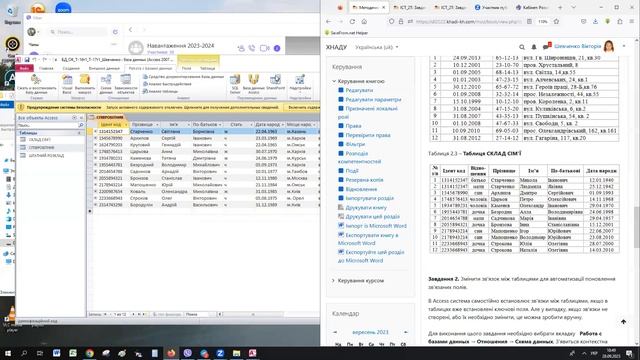Image resolution: width=640 pixels, height=360 pixels.
Task: Open the red File tab in Access
Action: tap(24, 68)
